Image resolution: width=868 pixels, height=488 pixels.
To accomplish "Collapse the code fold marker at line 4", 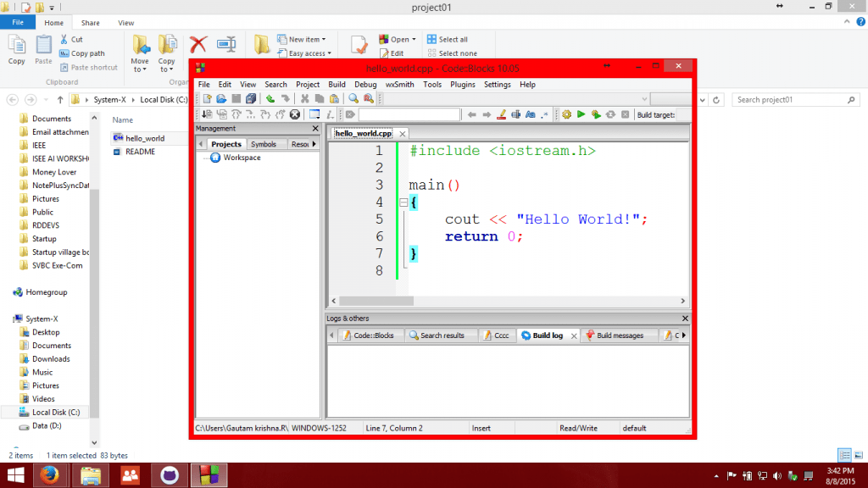I will click(x=403, y=202).
